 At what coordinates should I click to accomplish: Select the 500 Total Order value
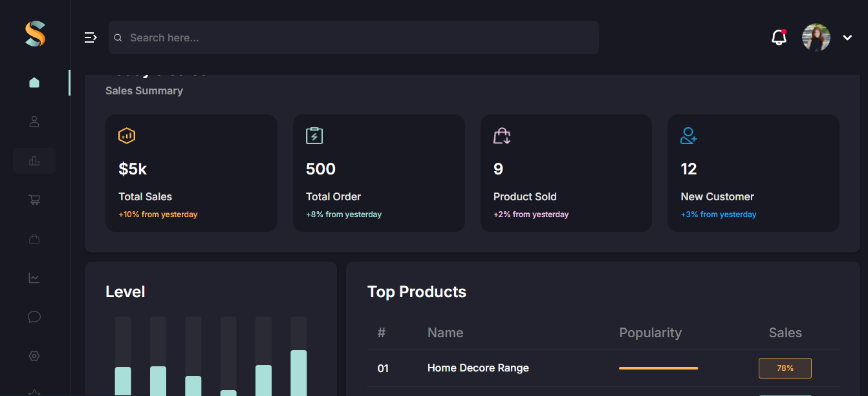click(x=321, y=169)
